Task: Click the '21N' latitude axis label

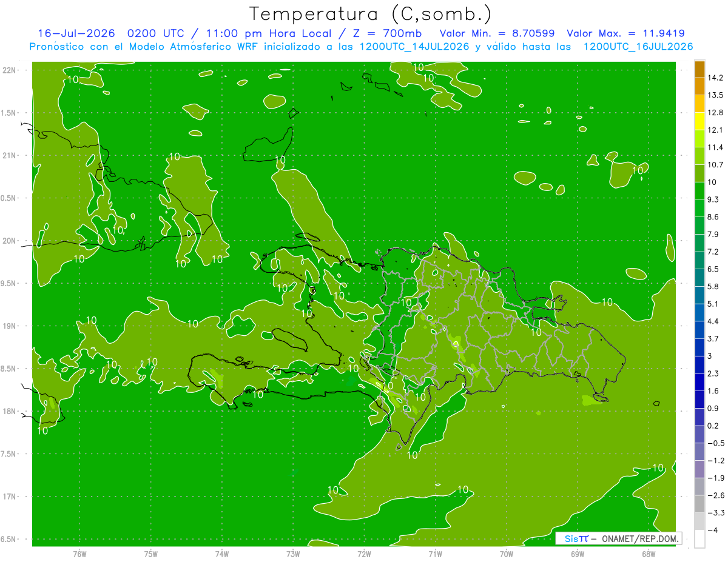Action: pos(10,156)
